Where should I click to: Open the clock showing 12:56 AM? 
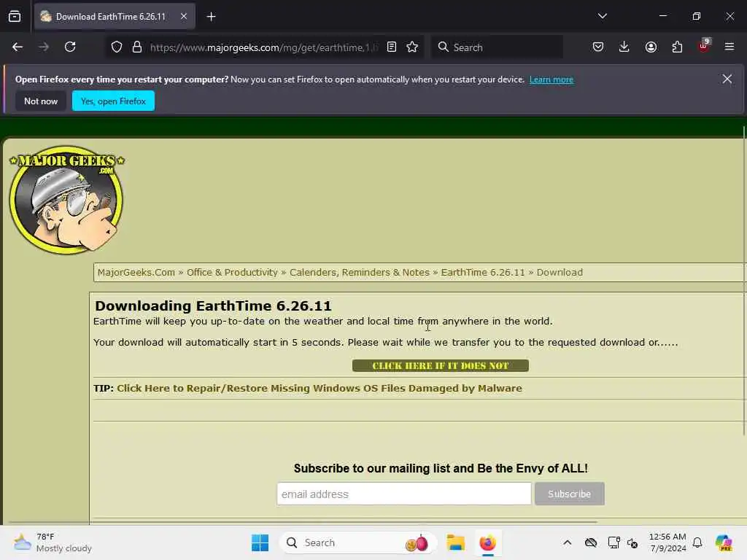(667, 542)
